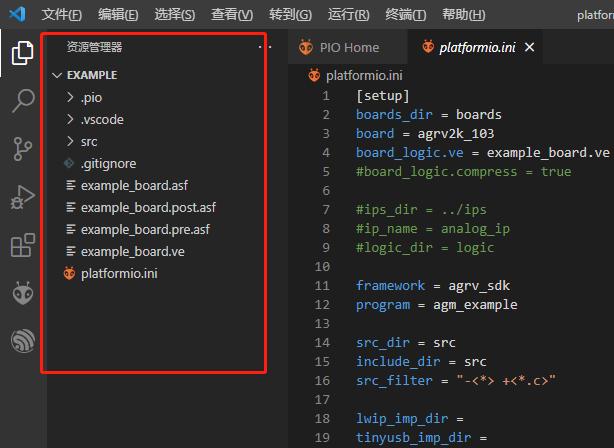614x448 pixels.
Task: Open the PlatformIO alien icon view
Action: [23, 293]
